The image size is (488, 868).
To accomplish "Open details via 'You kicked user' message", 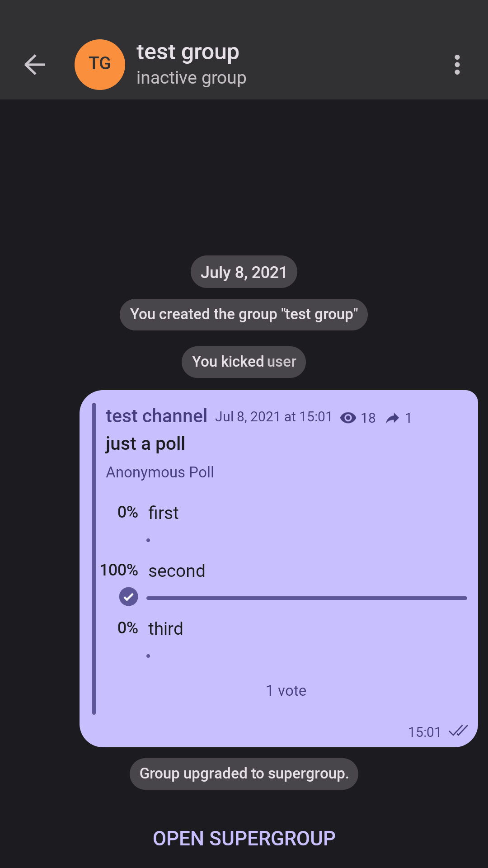I will point(244,362).
